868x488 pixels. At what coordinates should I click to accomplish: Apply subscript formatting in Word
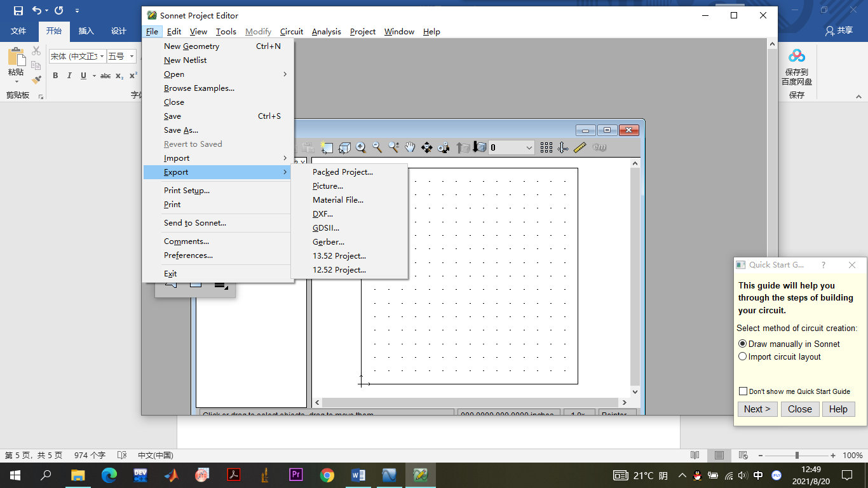pyautogui.click(x=119, y=76)
